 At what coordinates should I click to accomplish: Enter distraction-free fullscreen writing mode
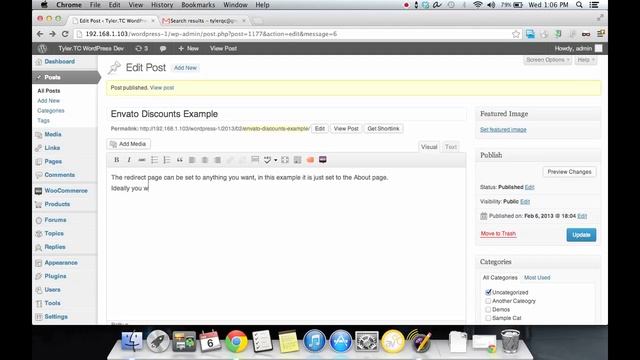[x=285, y=160]
